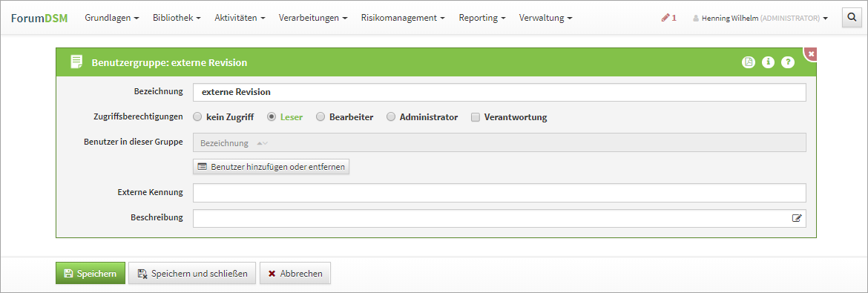The height and width of the screenshot is (293, 868).
Task: Open the Henning Wilhelm user dropdown
Action: tap(760, 19)
